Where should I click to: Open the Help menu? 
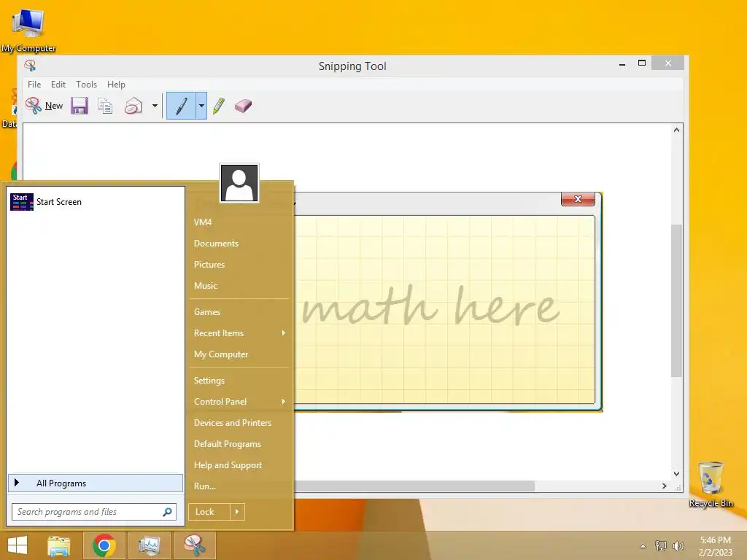click(116, 85)
